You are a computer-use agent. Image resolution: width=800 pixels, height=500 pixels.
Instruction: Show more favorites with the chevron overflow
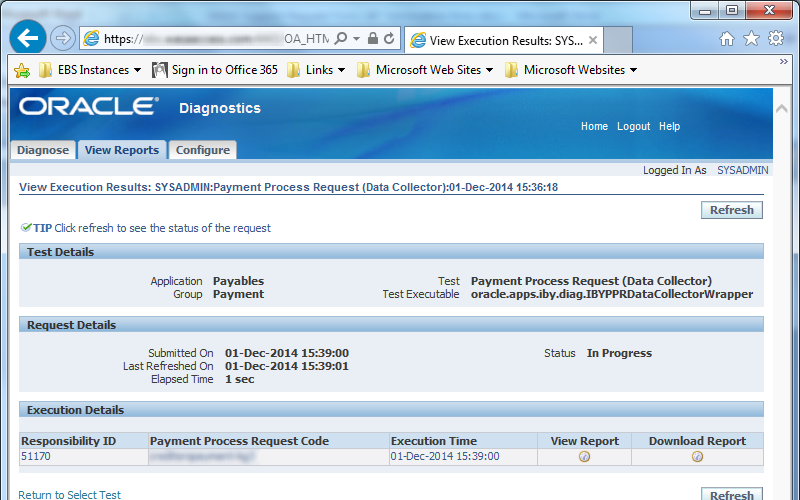784,62
